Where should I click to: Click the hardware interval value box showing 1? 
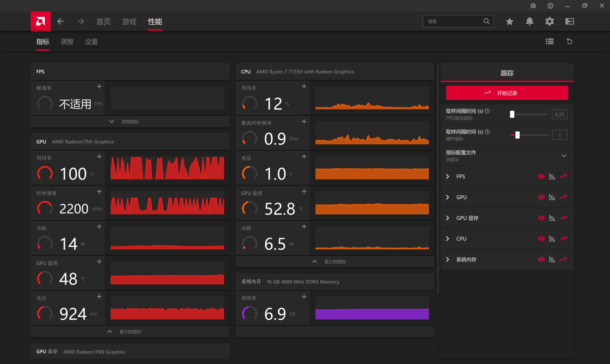point(560,135)
